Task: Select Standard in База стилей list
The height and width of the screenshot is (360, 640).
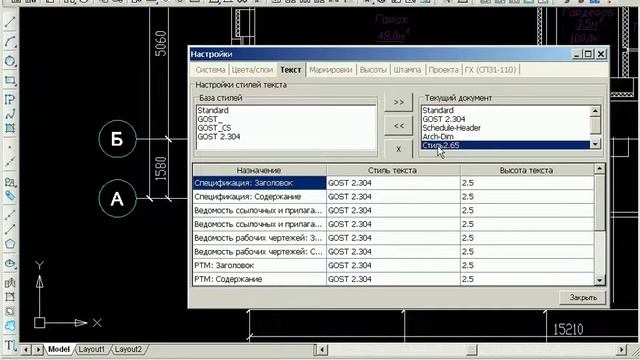Action: pyautogui.click(x=213, y=110)
